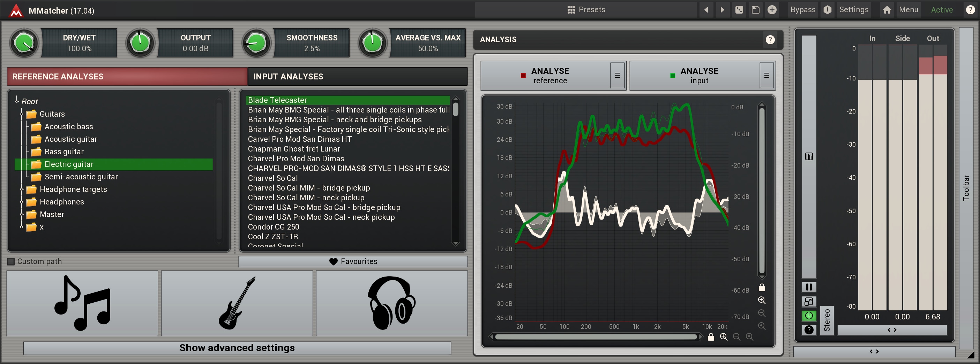The image size is (980, 364).
Task: Click the home icon beside Menu
Action: [x=887, y=10]
